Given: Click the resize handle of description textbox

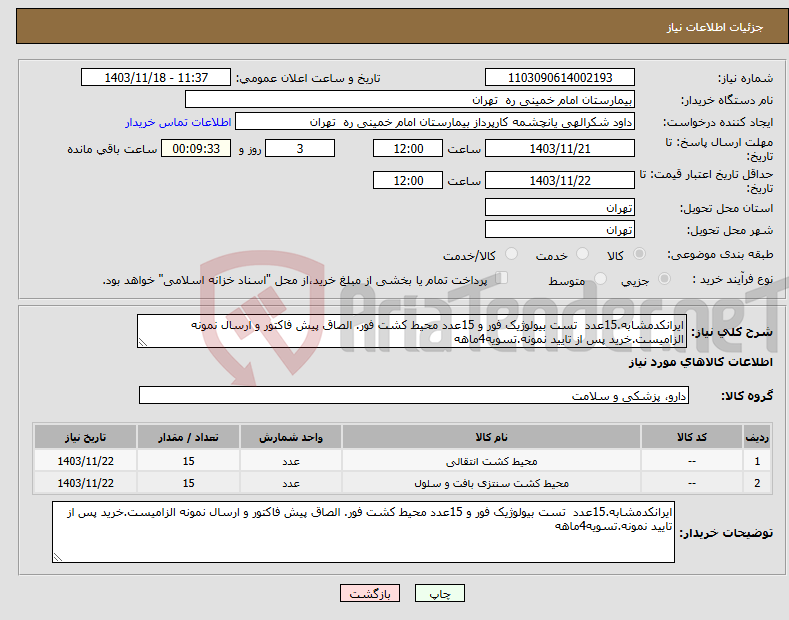Looking at the screenshot, I should click(x=142, y=343).
